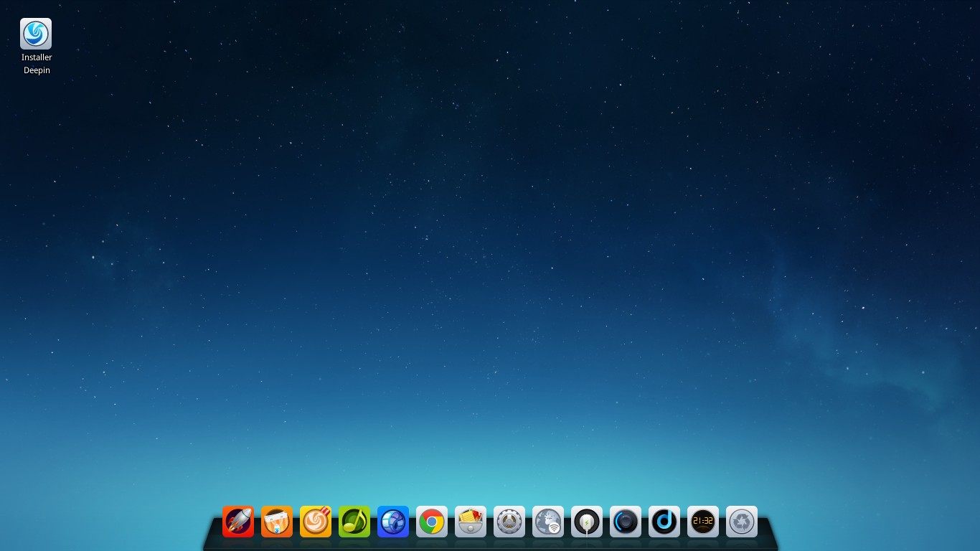Viewport: 980px width, 551px height.
Task: Click the blue letter d dock icon
Action: (664, 522)
